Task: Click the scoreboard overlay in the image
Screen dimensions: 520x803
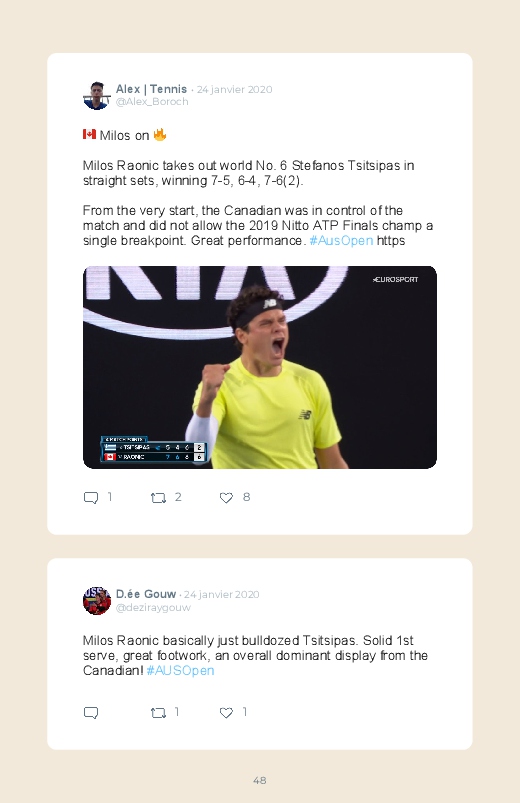Action: 154,449
